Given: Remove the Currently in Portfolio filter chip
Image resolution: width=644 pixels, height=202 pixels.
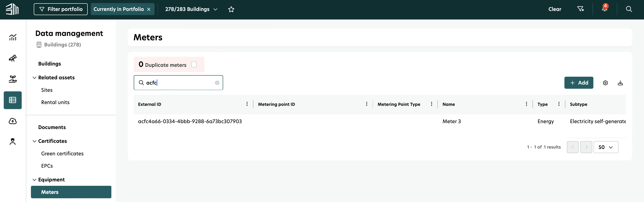Looking at the screenshot, I should (149, 9).
